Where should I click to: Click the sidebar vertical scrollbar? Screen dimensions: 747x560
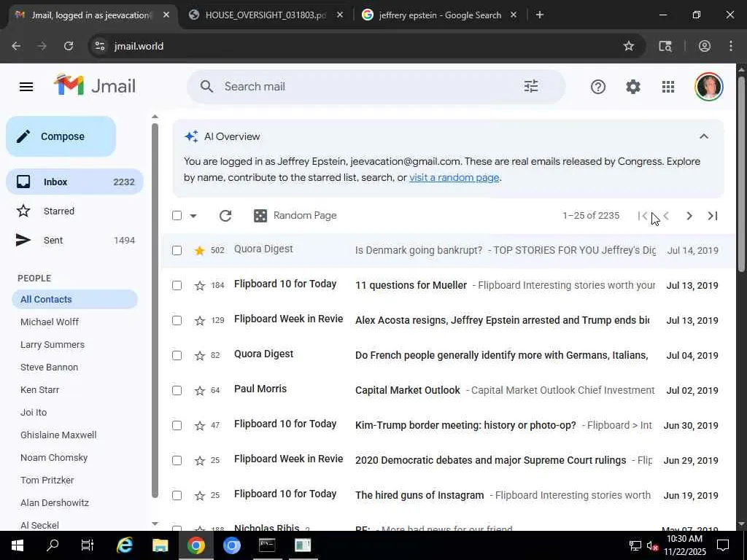(155, 311)
